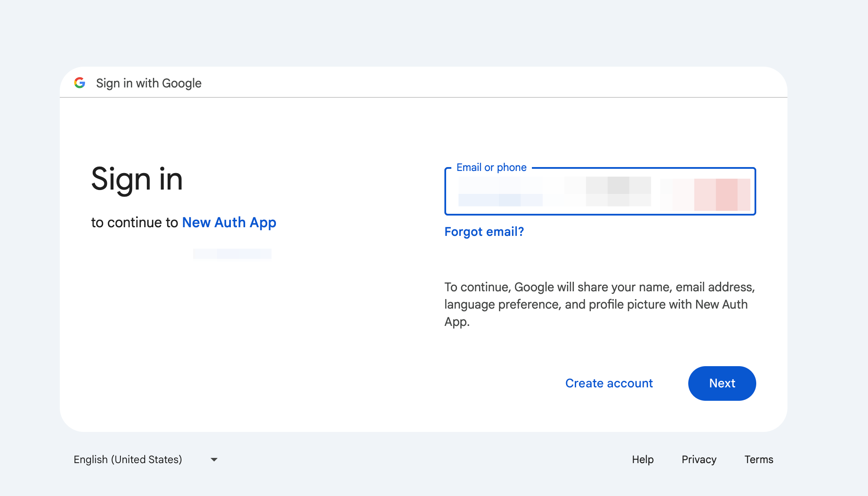
Task: Open the Terms link in footer
Action: click(x=759, y=460)
